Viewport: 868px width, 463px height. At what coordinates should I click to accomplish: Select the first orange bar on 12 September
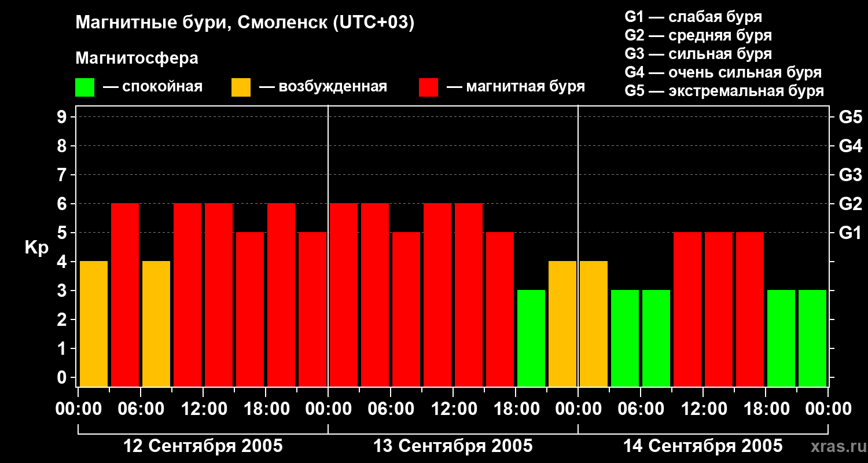click(x=94, y=324)
